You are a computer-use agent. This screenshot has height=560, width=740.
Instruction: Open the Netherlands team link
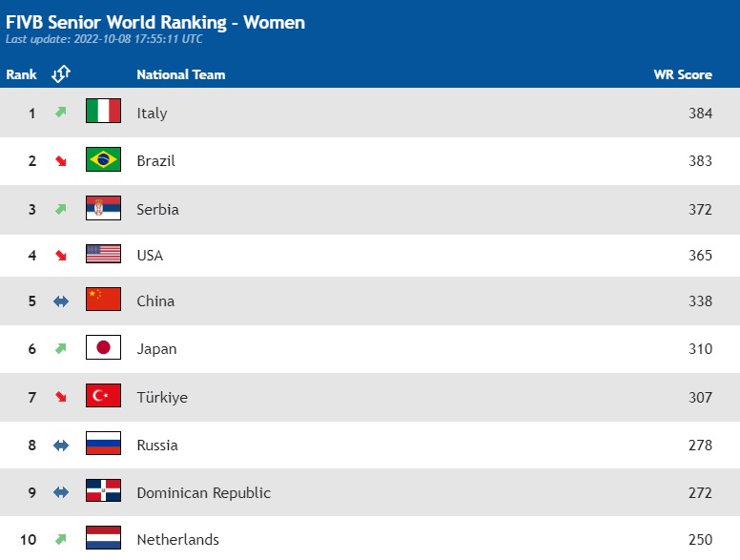(x=177, y=539)
